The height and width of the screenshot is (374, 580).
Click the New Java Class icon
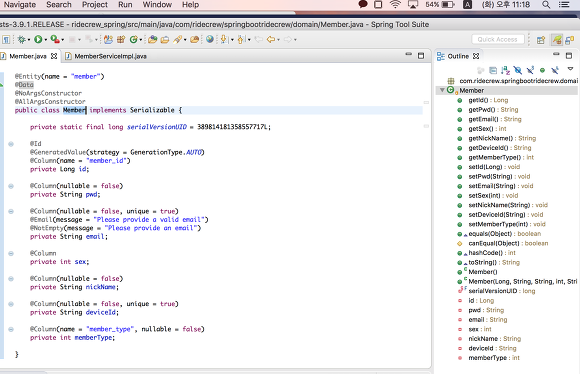(133, 39)
